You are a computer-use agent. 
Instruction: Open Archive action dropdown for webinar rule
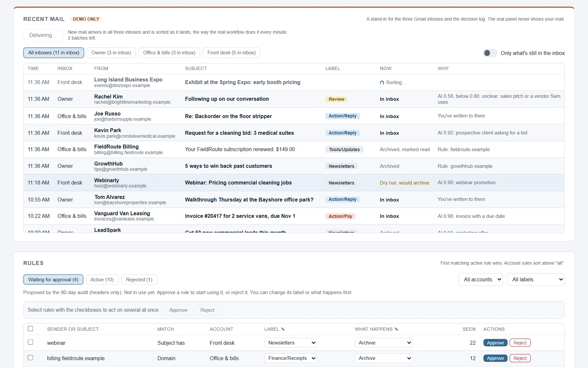coord(384,343)
